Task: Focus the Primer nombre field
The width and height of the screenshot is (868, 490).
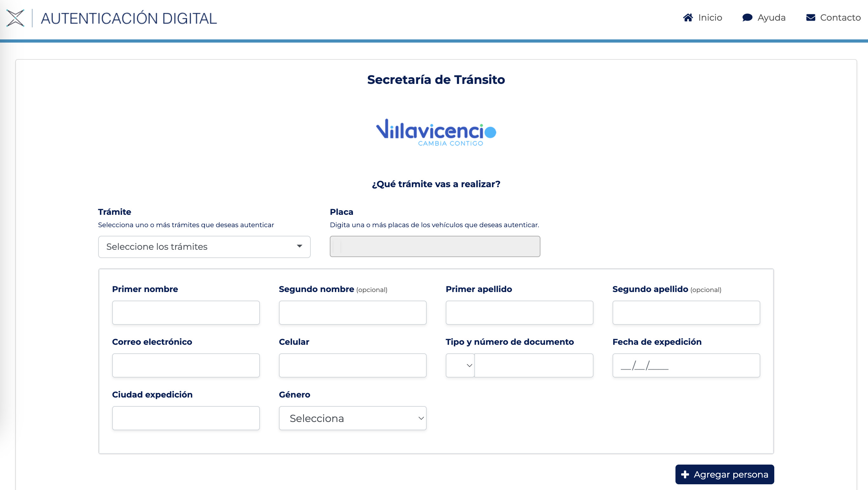Action: (186, 313)
